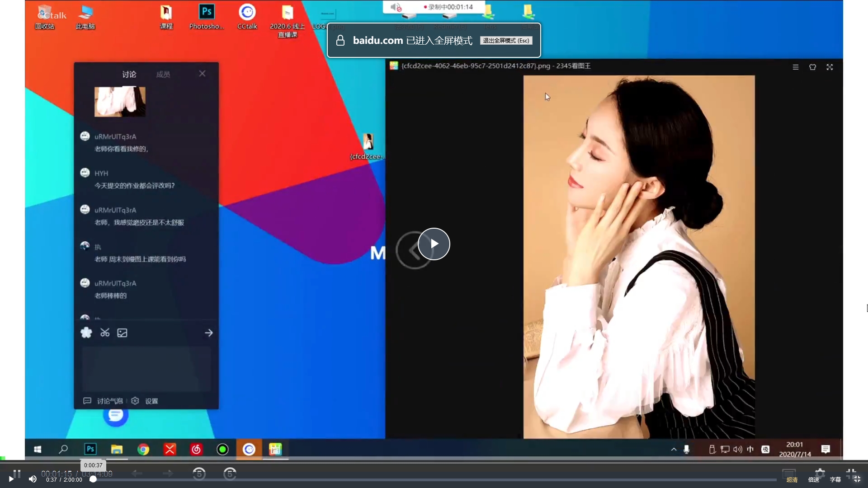The image size is (868, 488).
Task: Click the fullscreen icon in 2345看图王 title bar
Action: coord(830,67)
